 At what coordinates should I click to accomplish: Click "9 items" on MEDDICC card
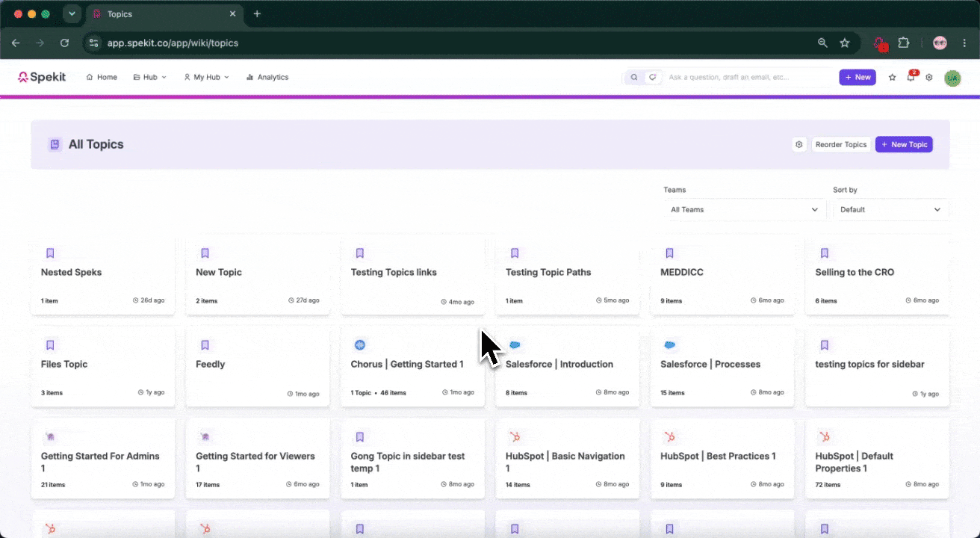[x=672, y=300]
